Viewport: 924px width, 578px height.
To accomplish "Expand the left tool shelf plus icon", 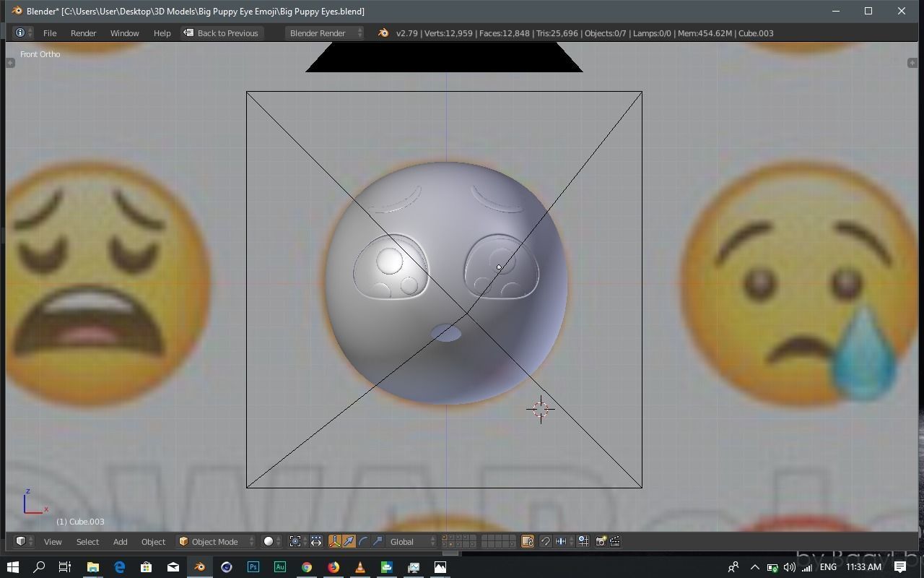I will click(x=10, y=63).
